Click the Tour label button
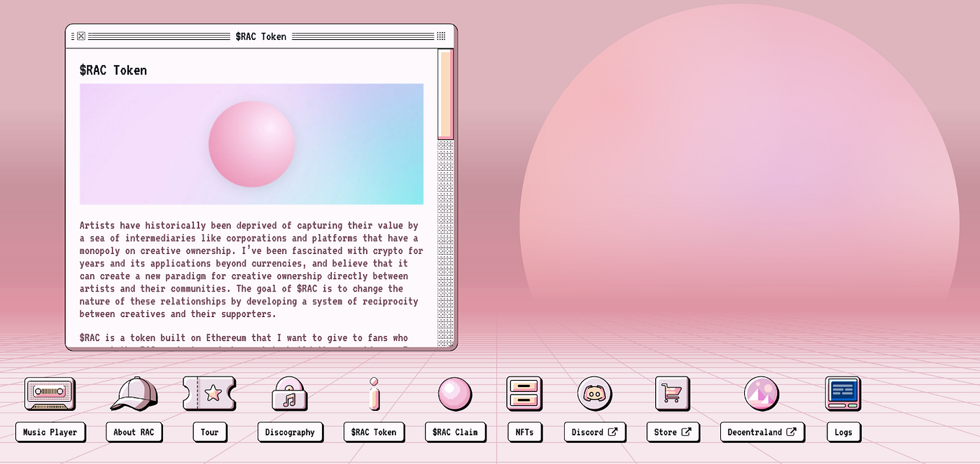 (x=210, y=433)
